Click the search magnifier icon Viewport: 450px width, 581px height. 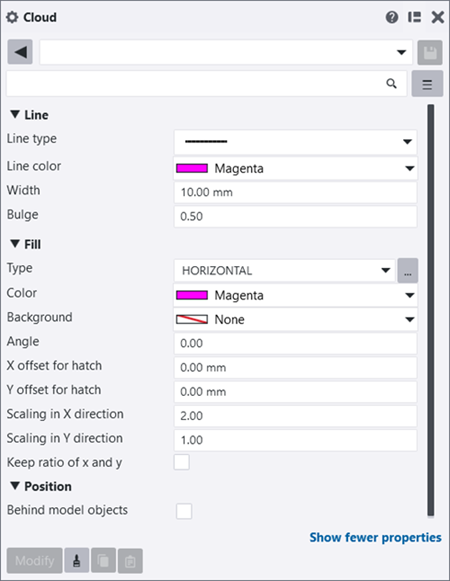(x=391, y=84)
